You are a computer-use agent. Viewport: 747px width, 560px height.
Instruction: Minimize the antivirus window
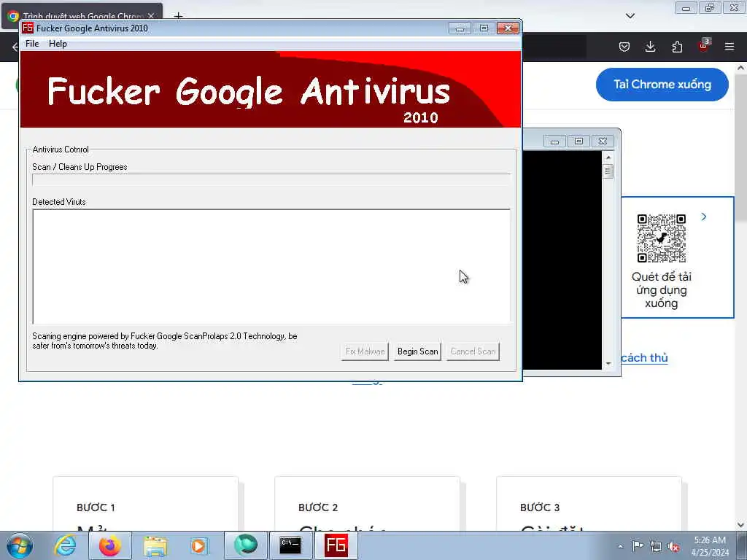[x=460, y=28]
